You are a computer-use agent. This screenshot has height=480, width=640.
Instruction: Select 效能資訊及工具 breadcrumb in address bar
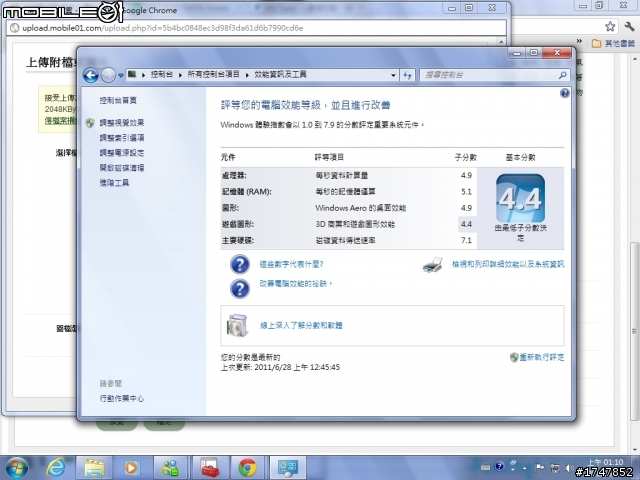280,74
